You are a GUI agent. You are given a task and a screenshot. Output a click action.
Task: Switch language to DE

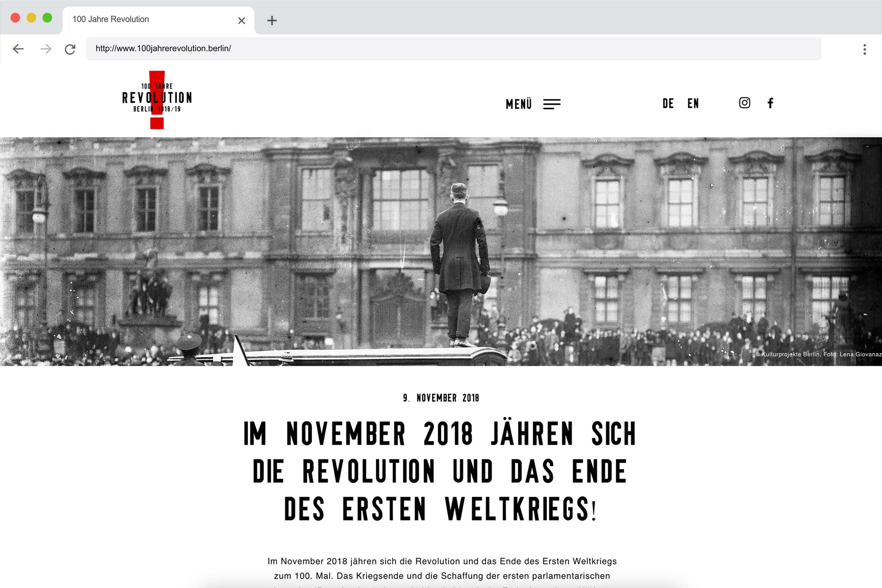(x=668, y=103)
